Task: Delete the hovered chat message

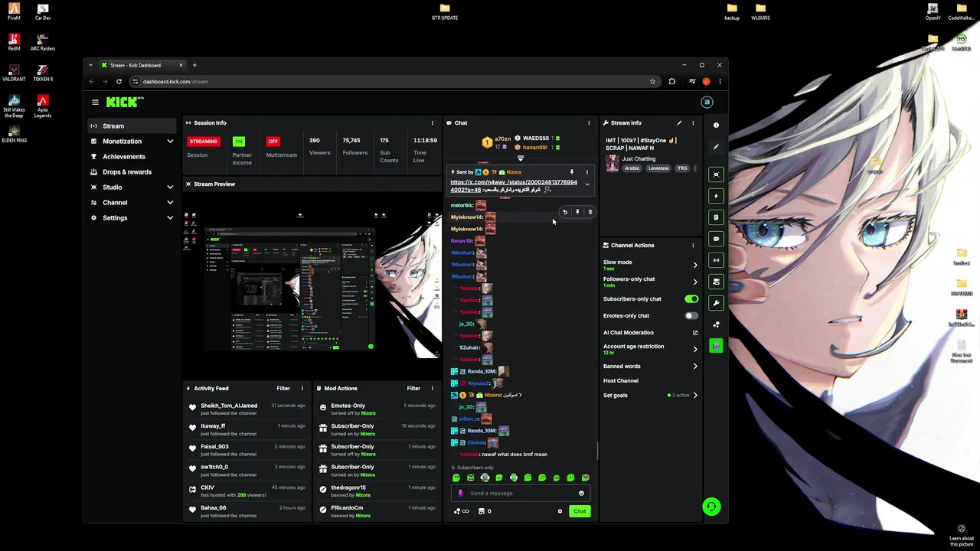Action: 590,212
